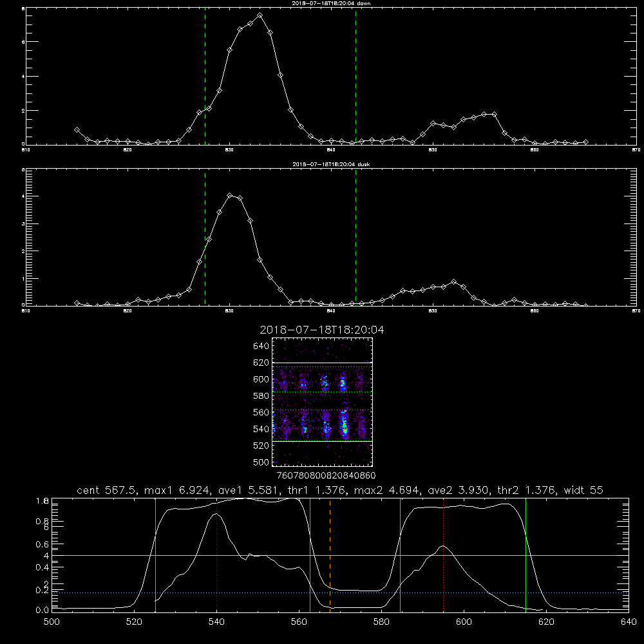Viewport: 644px width, 644px height.
Task: Select the green boundary line at 615 in bottom plot
Action: (526, 555)
